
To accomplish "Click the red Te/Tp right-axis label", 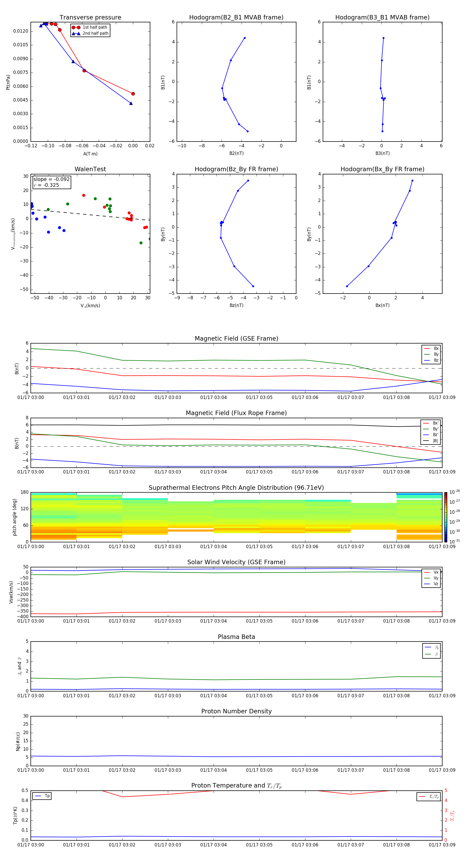I will click(x=453, y=815).
